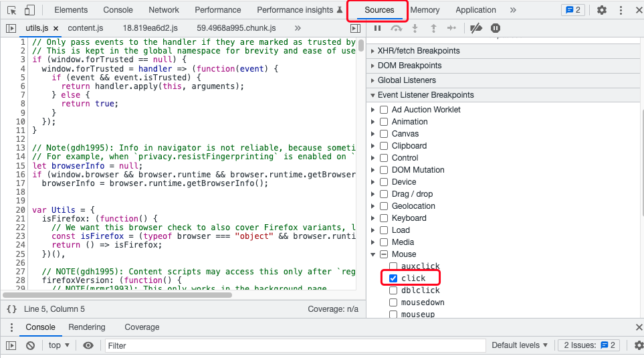Close the utils.js file tab
This screenshot has height=358, width=644.
pos(56,28)
